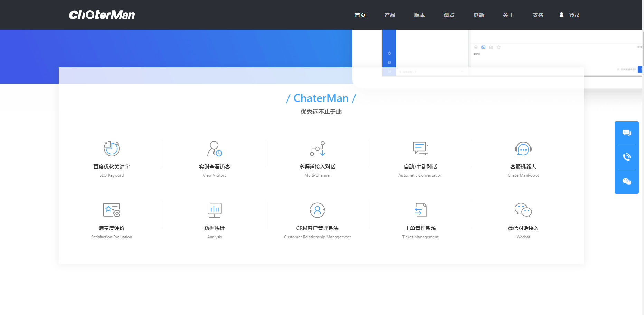The image size is (644, 315).
Task: Click the Ticket Management document icon
Action: tap(420, 210)
